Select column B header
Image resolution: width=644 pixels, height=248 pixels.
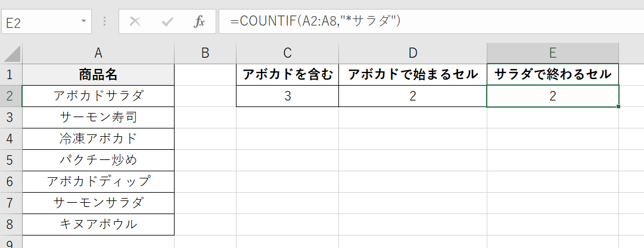(206, 54)
